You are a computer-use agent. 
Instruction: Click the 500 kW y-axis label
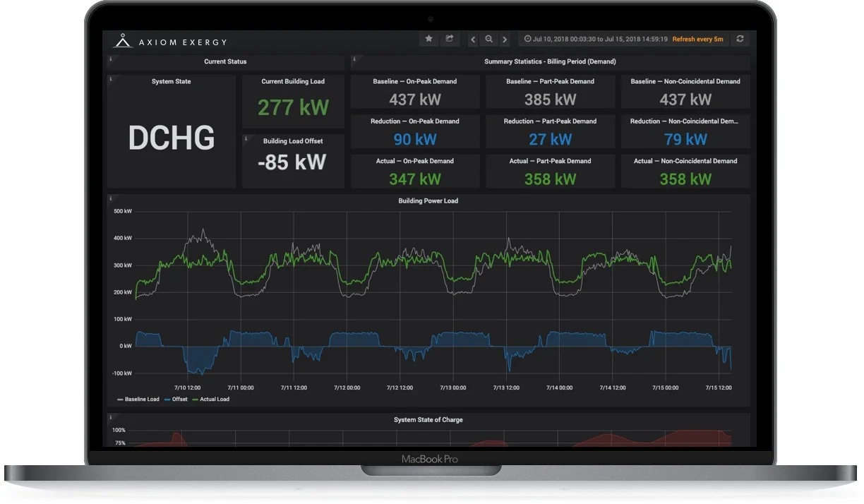pos(123,211)
